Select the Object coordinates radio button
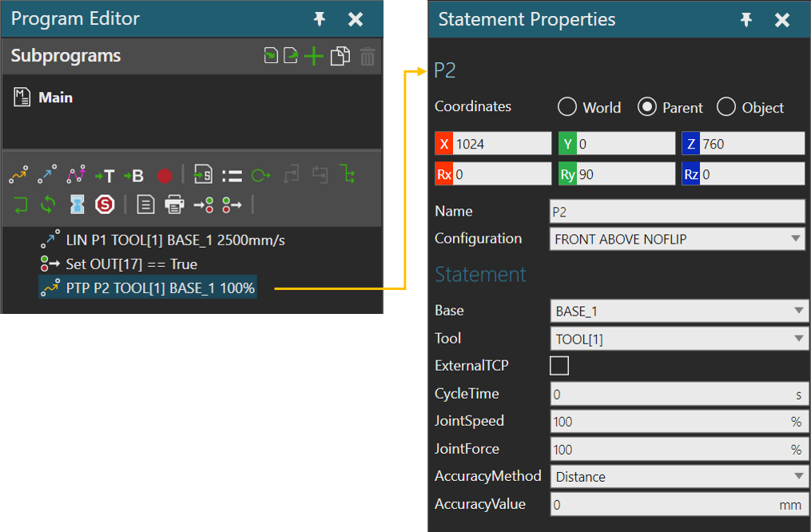This screenshot has width=811, height=532. pyautogui.click(x=726, y=107)
